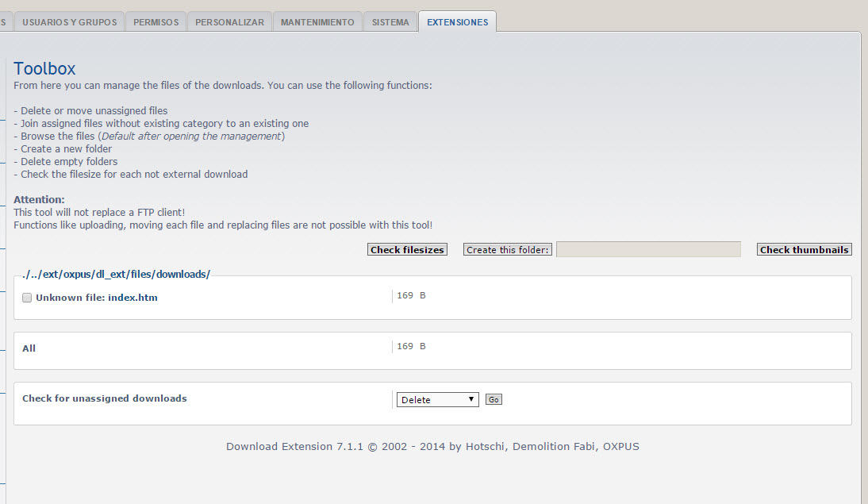Click the Toolbox page heading
Screen dimensions: 868x504
[x=44, y=69]
